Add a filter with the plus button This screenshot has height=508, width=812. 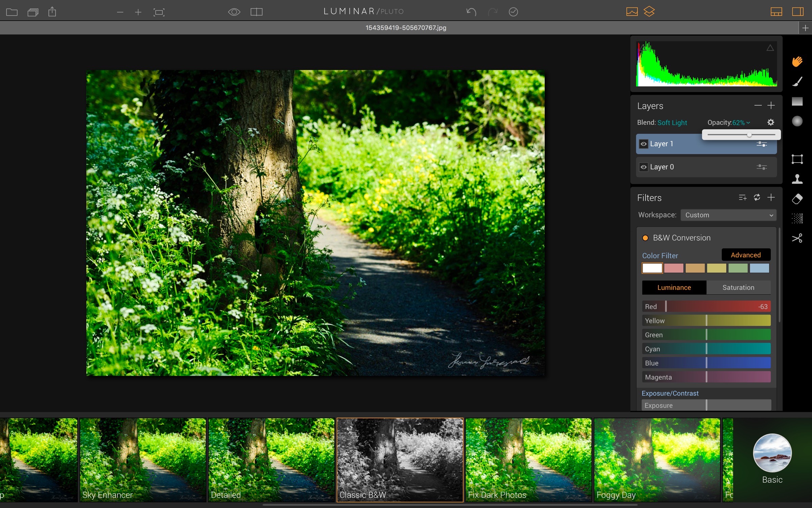pos(771,197)
